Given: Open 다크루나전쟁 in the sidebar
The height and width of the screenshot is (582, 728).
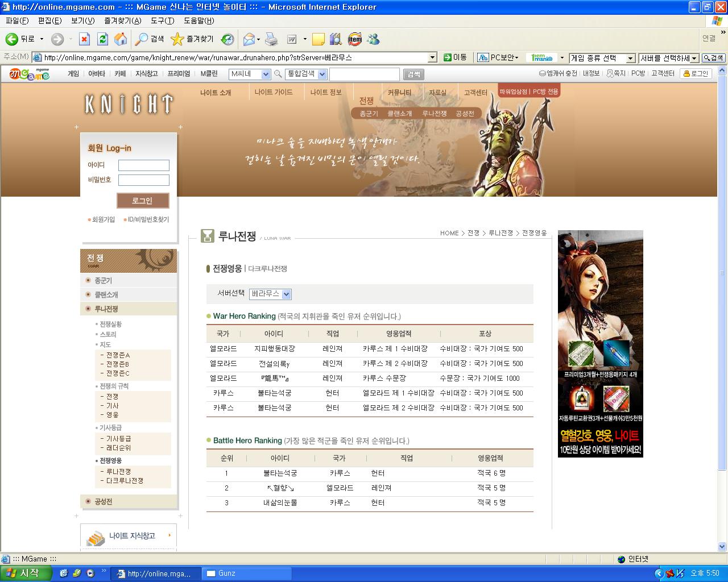Looking at the screenshot, I should point(125,481).
